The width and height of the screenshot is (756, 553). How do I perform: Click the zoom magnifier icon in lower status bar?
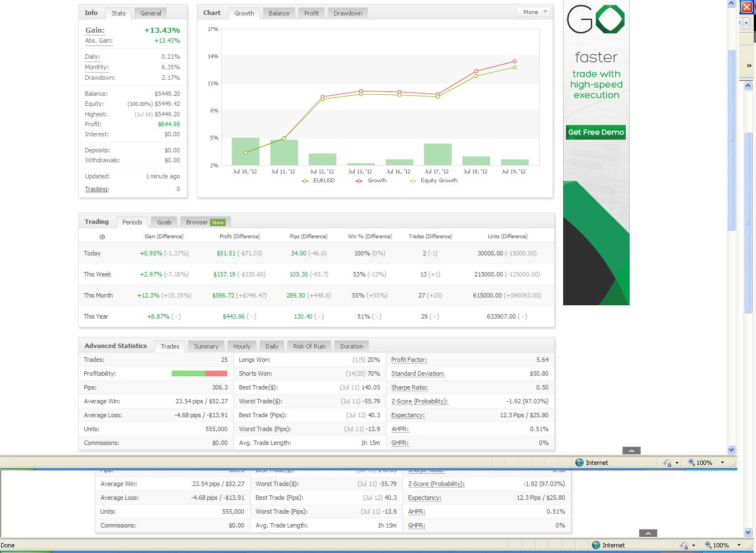coord(708,545)
